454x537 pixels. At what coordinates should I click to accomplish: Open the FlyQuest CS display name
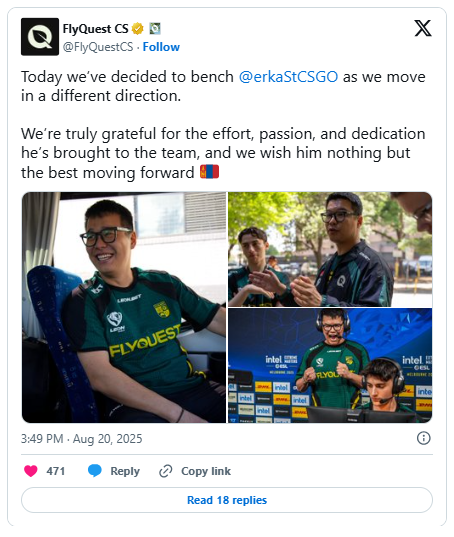(96, 29)
